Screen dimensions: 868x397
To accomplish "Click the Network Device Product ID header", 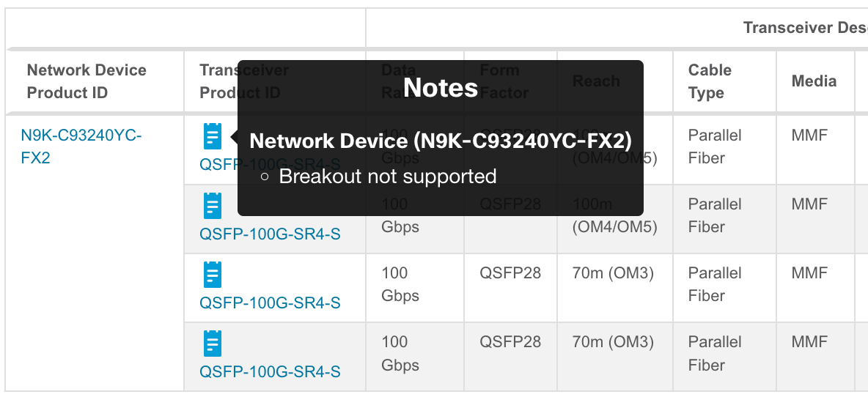I will point(87,81).
